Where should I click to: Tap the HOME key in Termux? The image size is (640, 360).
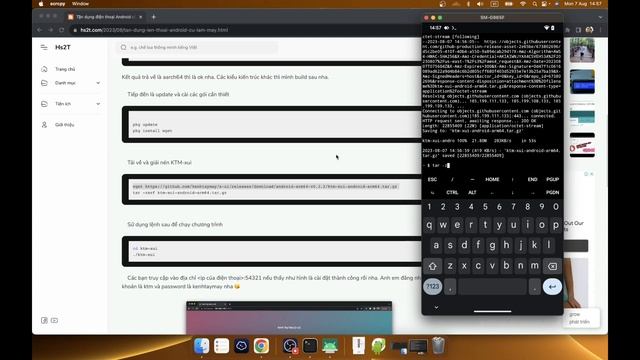click(x=492, y=179)
